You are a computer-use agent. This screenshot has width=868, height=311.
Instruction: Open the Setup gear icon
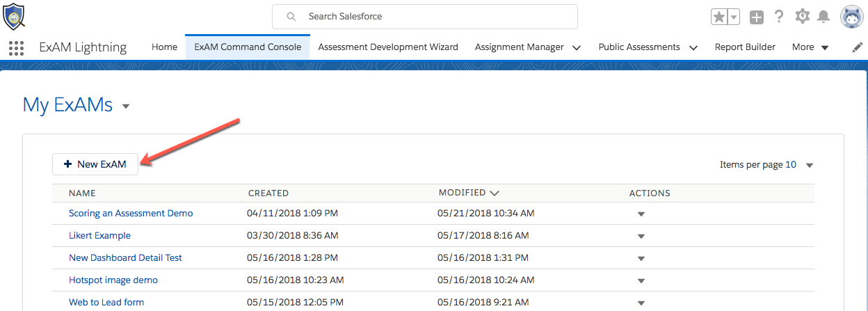802,17
